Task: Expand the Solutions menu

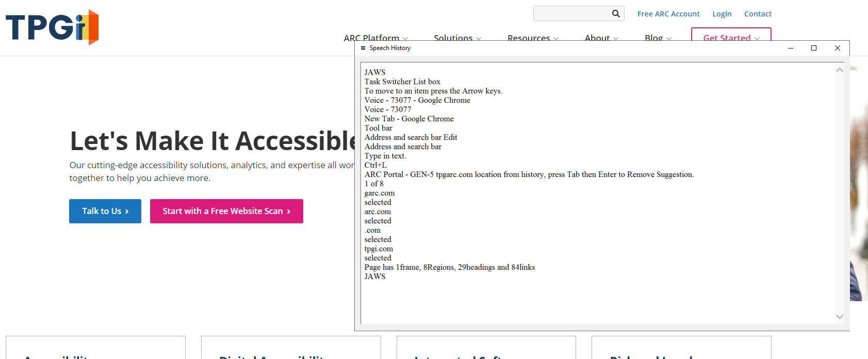Action: tap(457, 38)
